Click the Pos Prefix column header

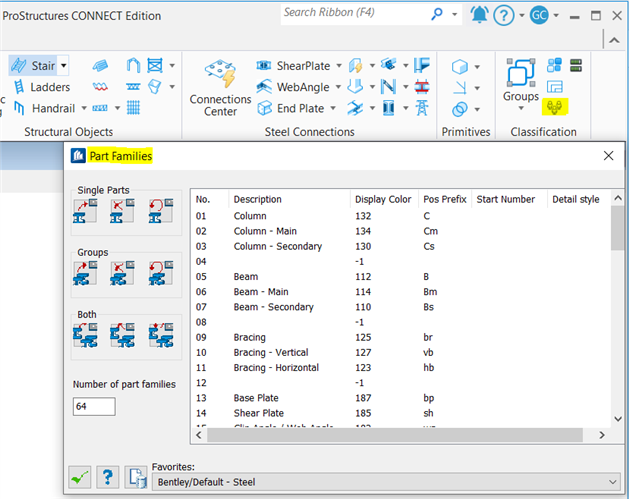coord(445,199)
